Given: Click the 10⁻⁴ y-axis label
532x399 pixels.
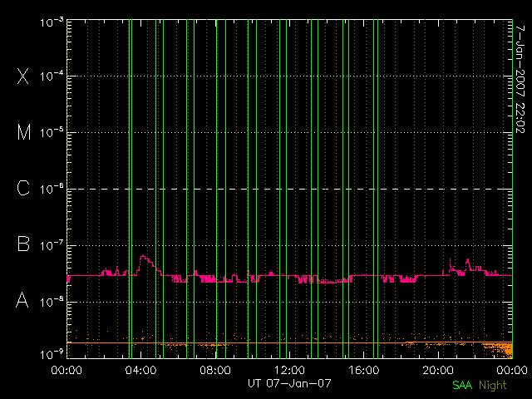Looking at the screenshot, I should click(x=52, y=76).
